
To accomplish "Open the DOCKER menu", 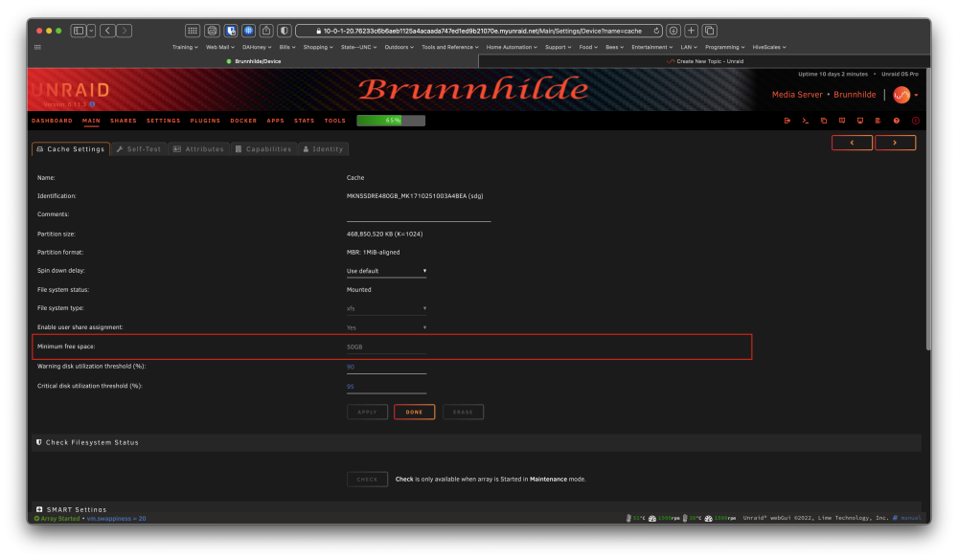I will (x=243, y=121).
